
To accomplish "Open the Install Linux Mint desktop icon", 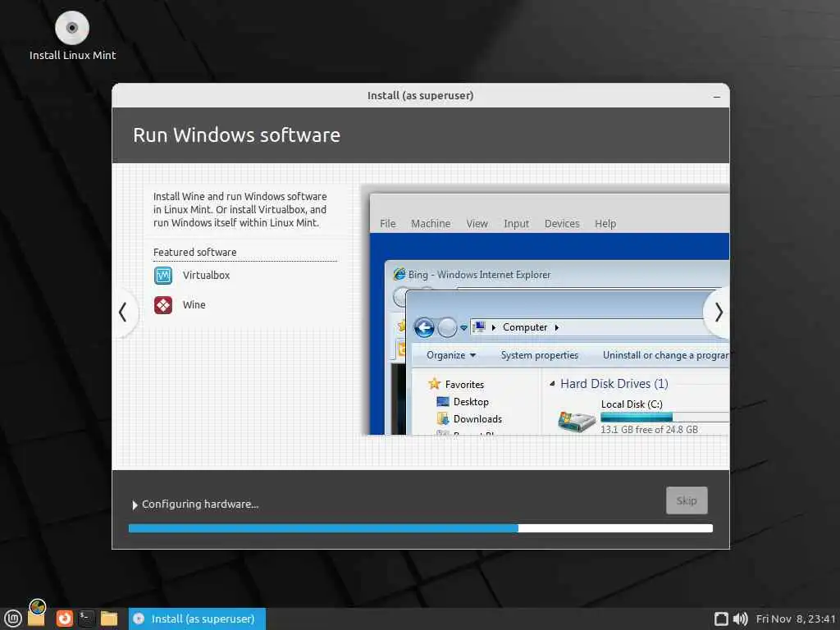I will (x=72, y=34).
